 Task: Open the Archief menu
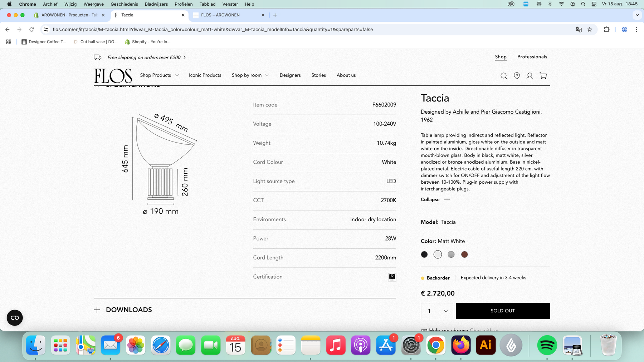[50, 4]
